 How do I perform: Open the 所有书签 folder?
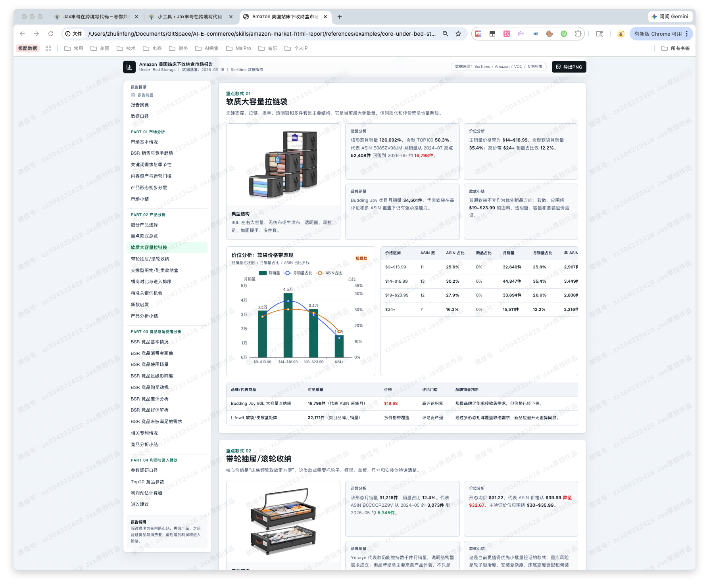pyautogui.click(x=675, y=48)
